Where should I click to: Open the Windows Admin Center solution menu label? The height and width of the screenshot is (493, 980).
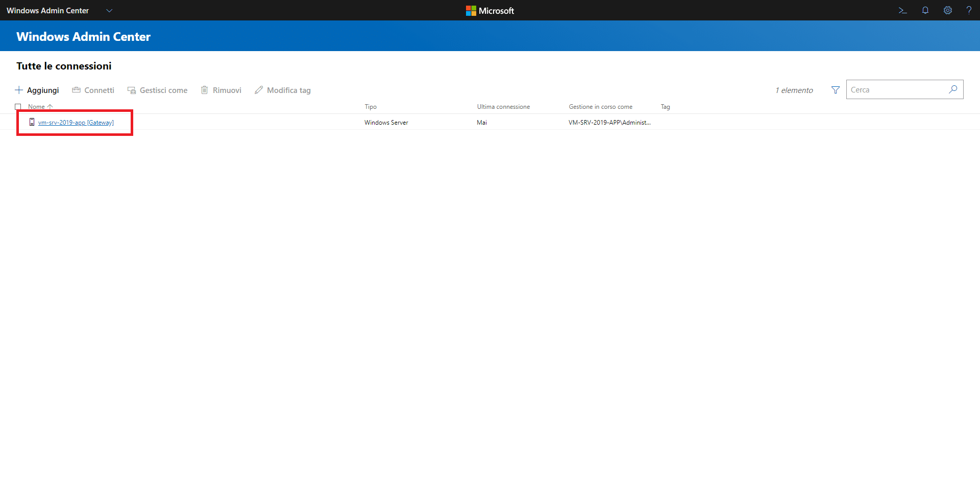pos(47,11)
